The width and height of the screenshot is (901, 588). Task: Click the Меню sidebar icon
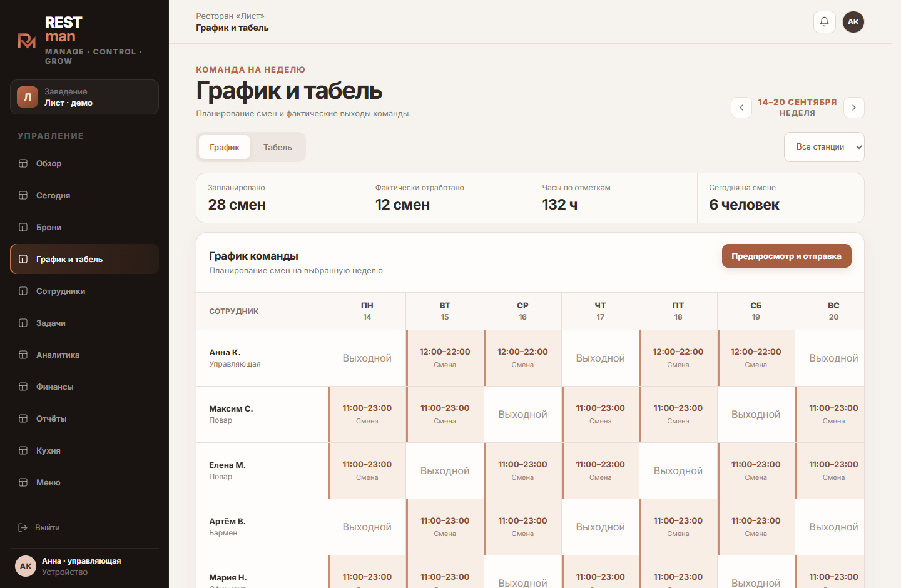pyautogui.click(x=23, y=482)
